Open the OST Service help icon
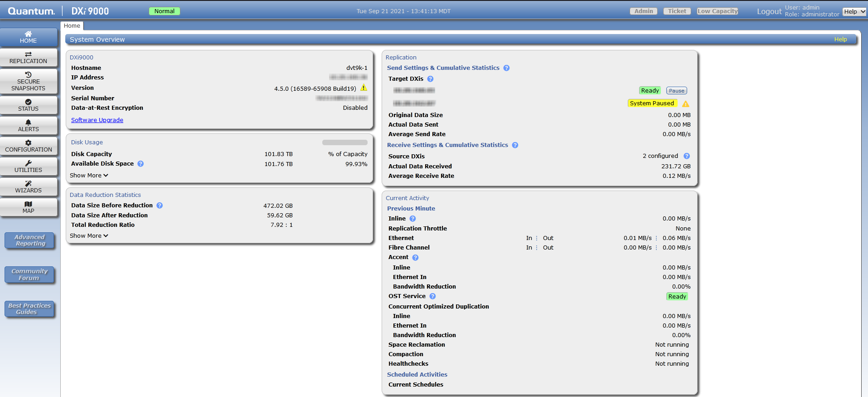This screenshot has width=868, height=397. (x=432, y=296)
